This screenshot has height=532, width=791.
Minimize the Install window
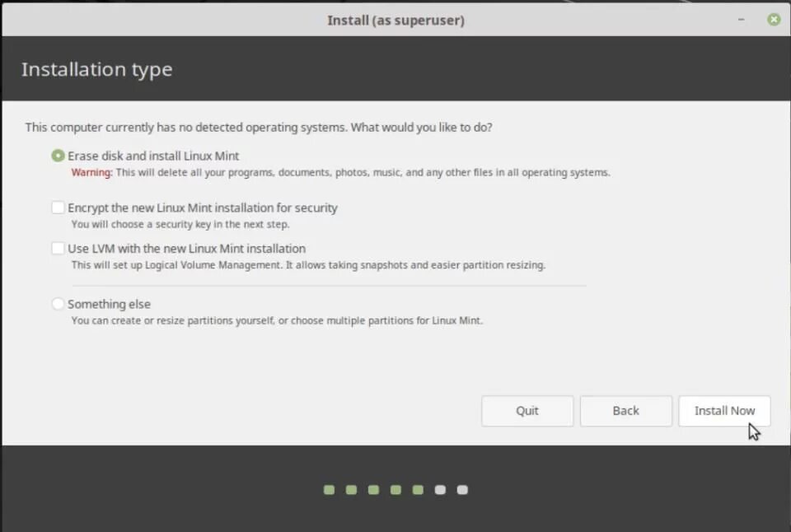point(741,20)
